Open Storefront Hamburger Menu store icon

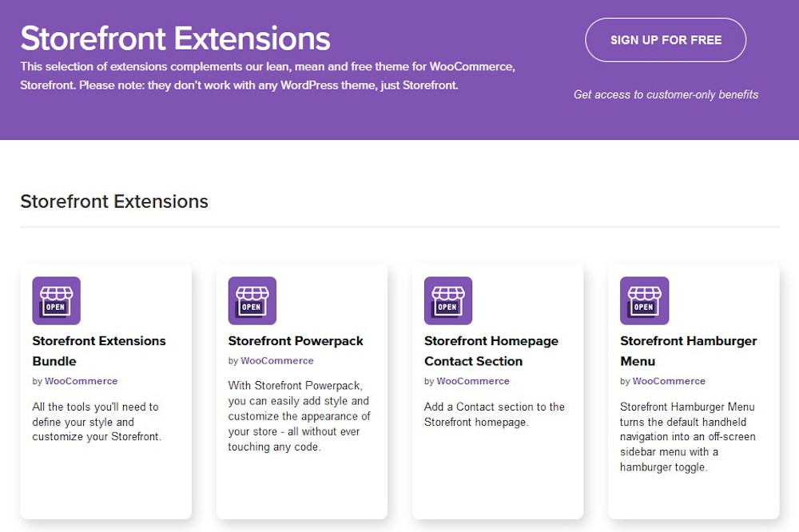[x=644, y=300]
